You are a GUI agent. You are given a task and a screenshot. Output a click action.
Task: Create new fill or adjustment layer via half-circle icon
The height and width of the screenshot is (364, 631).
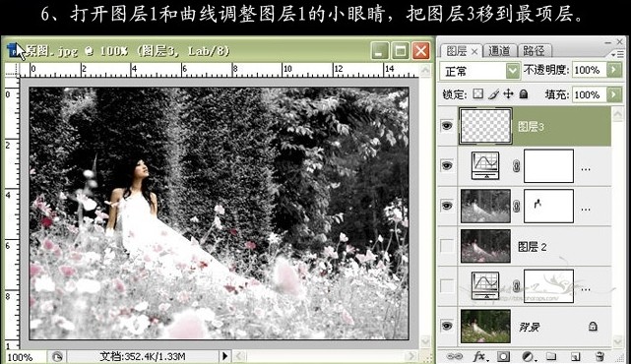528,356
